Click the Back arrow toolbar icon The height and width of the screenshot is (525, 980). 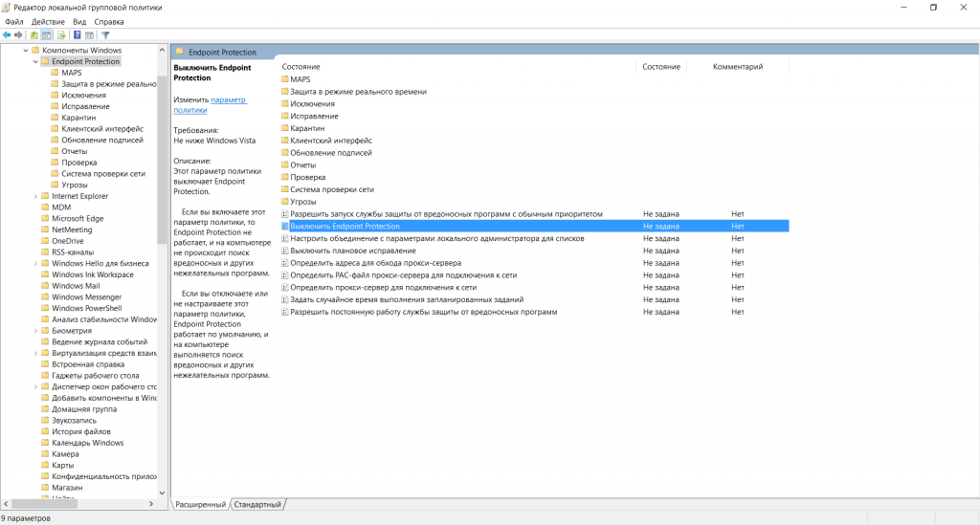[x=7, y=35]
